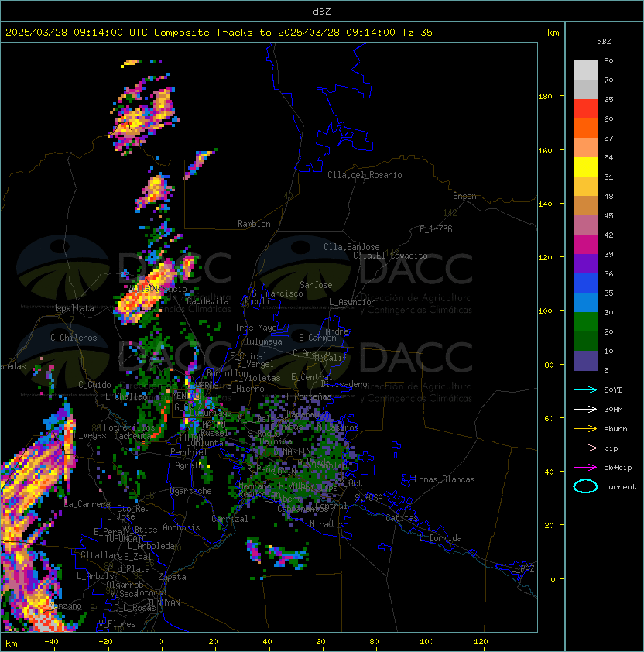This screenshot has width=644, height=652.
Task: Click the 'Clla.SanJose' place label
Action: point(351,247)
